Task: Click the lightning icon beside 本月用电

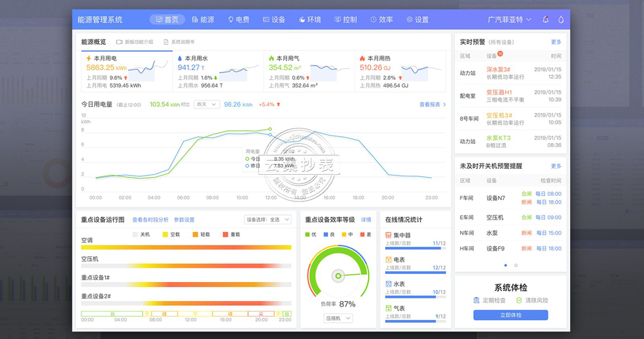Action: click(88, 58)
